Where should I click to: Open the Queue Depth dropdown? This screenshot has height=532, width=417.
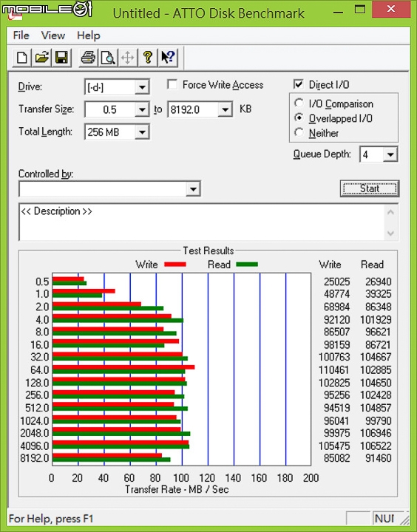[x=390, y=154]
